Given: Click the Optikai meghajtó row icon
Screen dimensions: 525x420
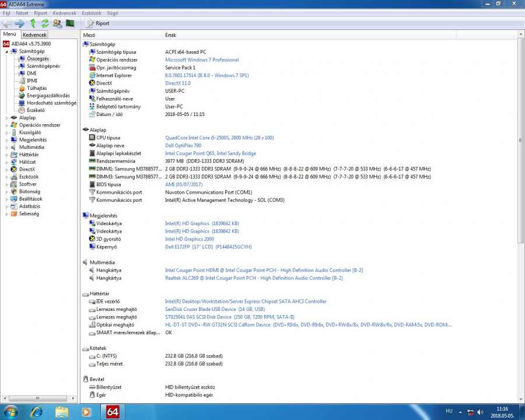Looking at the screenshot, I should point(92,324).
